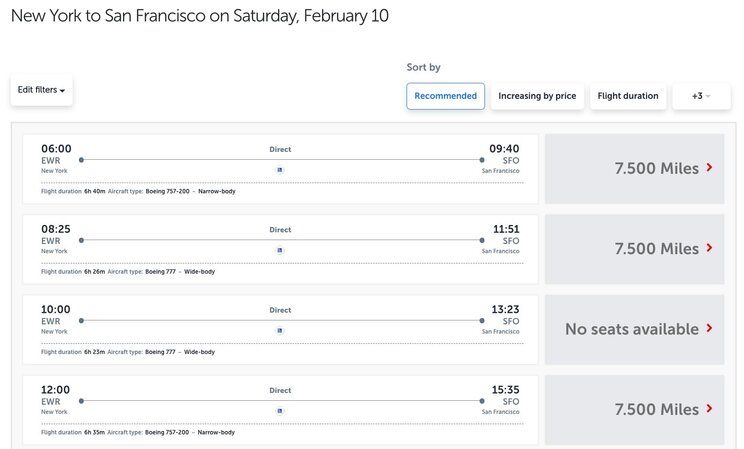744x449 pixels.
Task: Click red arrow on 06:00 flight fare
Action: (x=709, y=168)
